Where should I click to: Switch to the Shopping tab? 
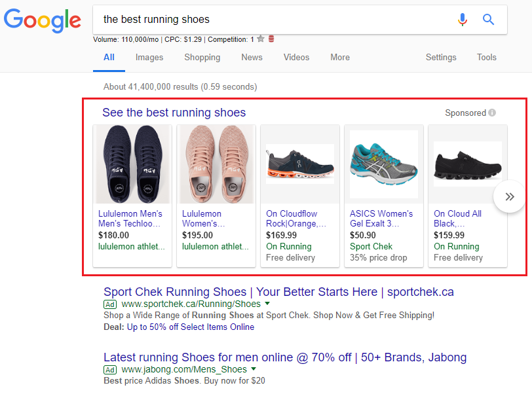tap(202, 58)
